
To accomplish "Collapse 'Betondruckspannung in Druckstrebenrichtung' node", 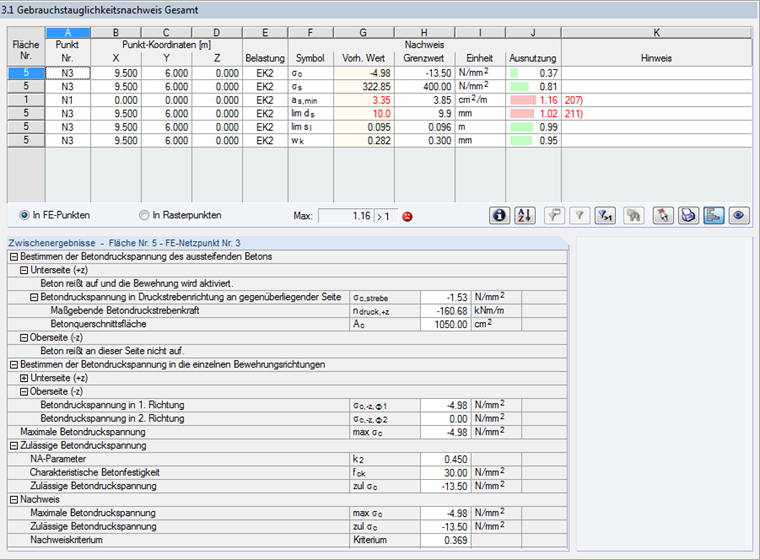I will point(34,297).
